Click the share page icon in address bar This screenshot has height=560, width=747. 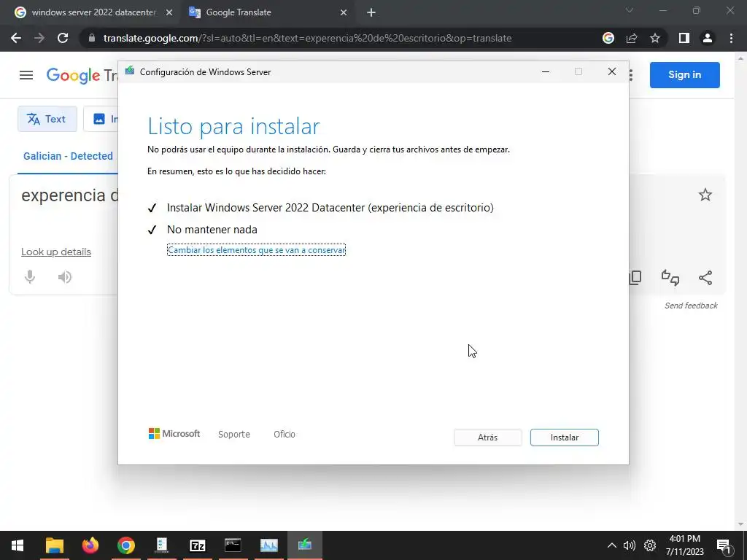[x=632, y=38]
